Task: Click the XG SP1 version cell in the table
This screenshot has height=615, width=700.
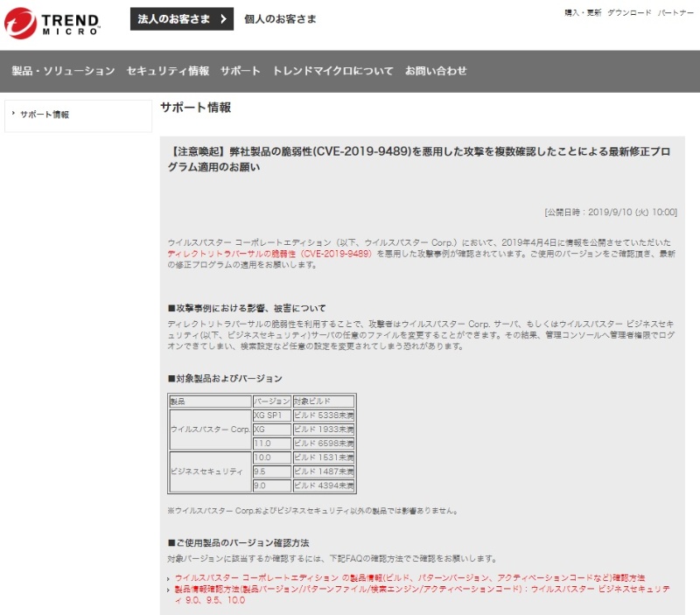Action: pyautogui.click(x=267, y=415)
